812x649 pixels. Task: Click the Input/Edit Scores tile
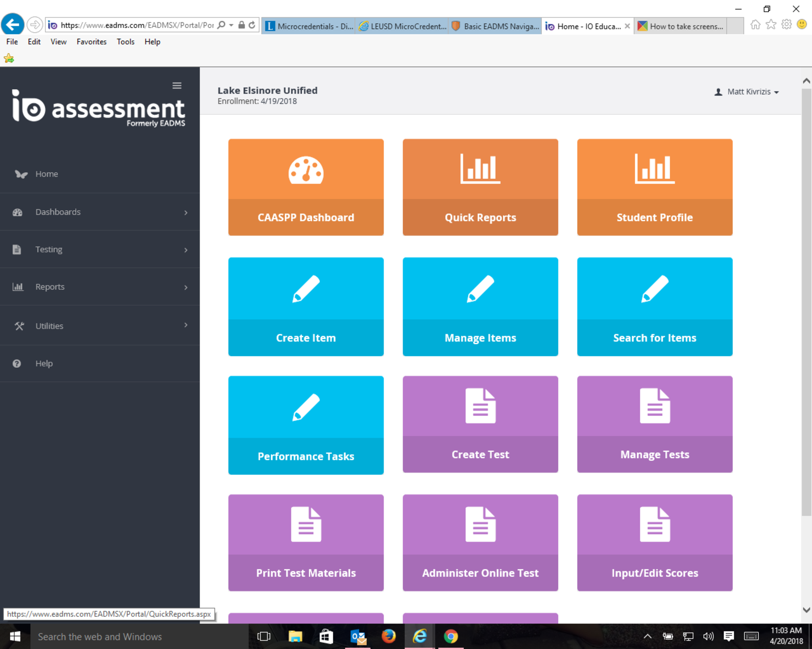pos(655,542)
